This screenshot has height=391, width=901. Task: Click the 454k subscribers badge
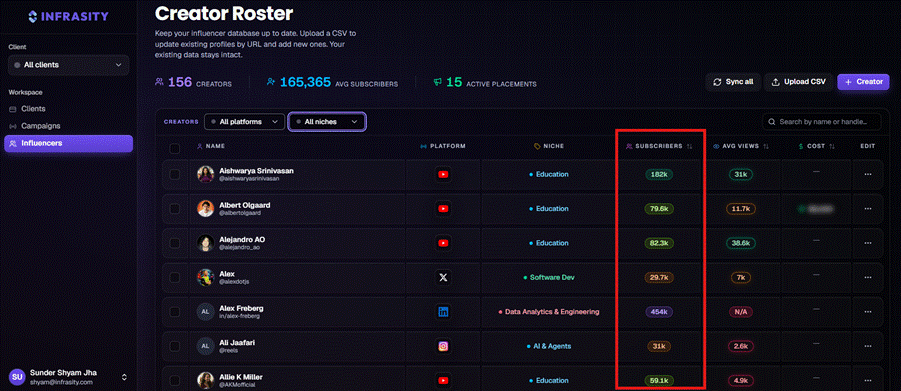[x=659, y=312]
